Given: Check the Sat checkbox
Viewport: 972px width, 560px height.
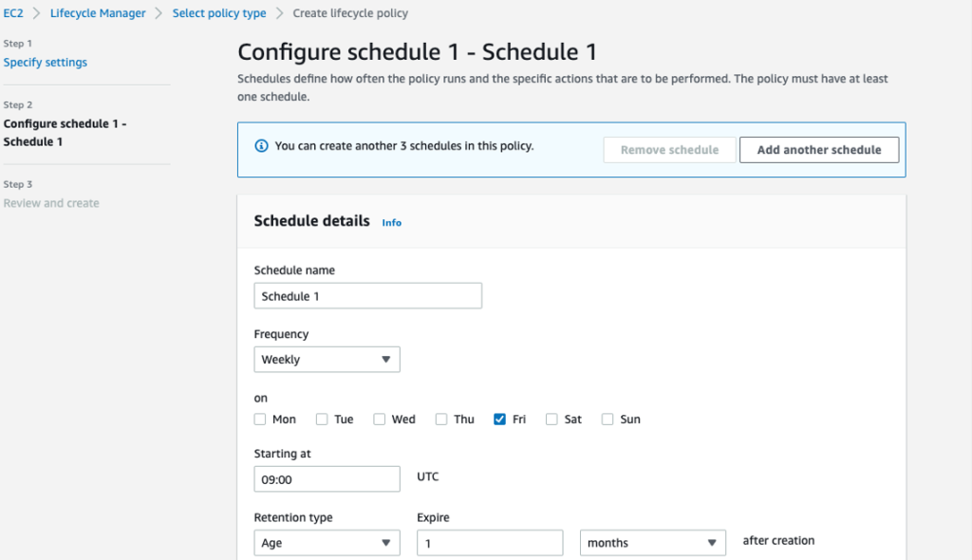Looking at the screenshot, I should click(551, 419).
